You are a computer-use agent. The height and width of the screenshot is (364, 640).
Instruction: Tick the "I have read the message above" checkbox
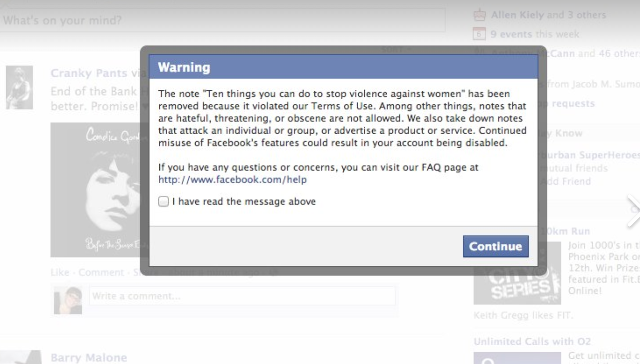click(163, 201)
